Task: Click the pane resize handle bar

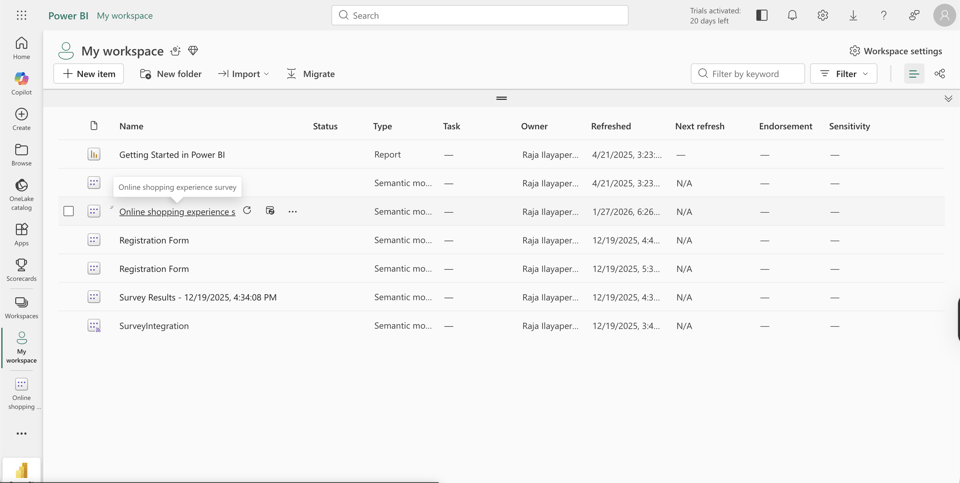Action: 501,98
